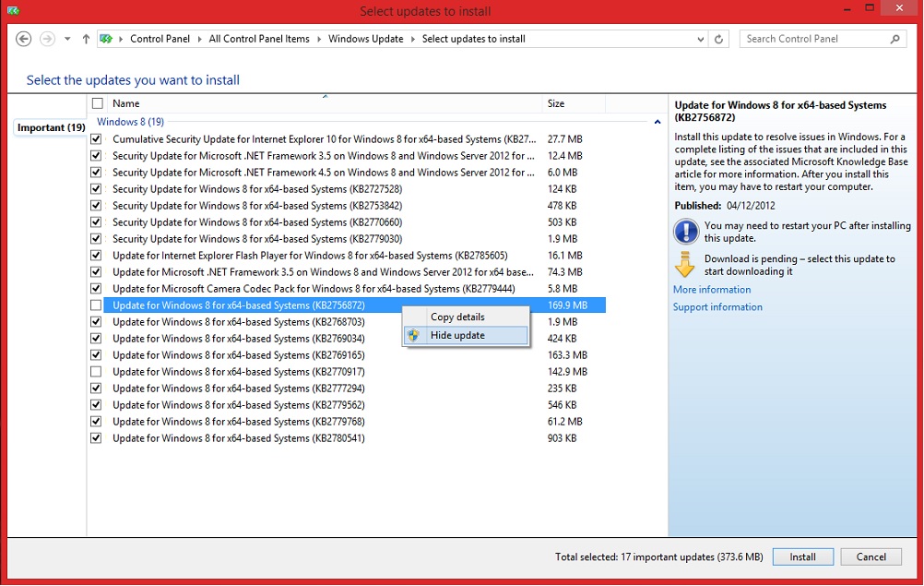Click the Windows Update breadcrumb
This screenshot has height=586, width=924.
(x=366, y=39)
